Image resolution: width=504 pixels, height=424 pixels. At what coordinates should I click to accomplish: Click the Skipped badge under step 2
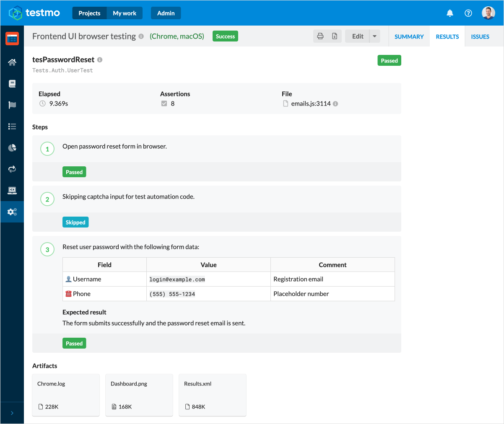pos(75,222)
